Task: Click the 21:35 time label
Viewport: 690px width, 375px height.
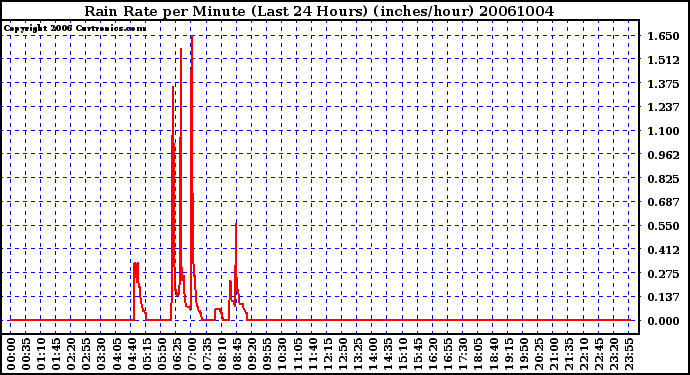Action: point(568,354)
